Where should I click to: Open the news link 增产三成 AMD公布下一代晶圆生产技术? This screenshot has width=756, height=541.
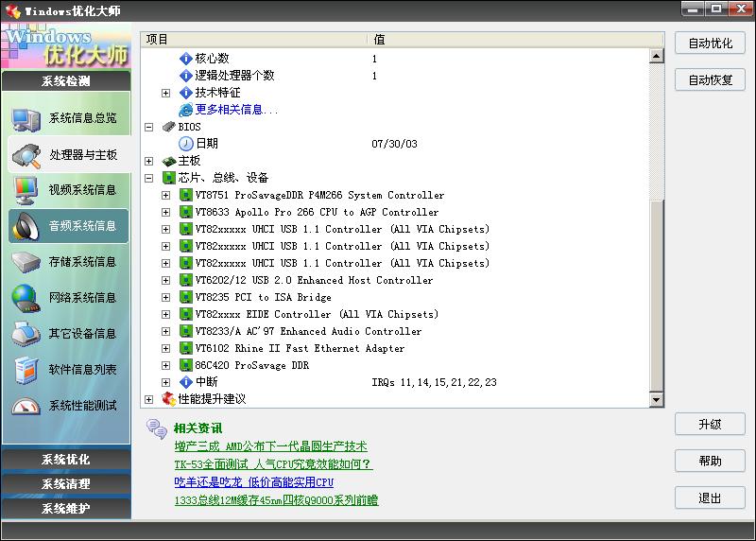270,445
